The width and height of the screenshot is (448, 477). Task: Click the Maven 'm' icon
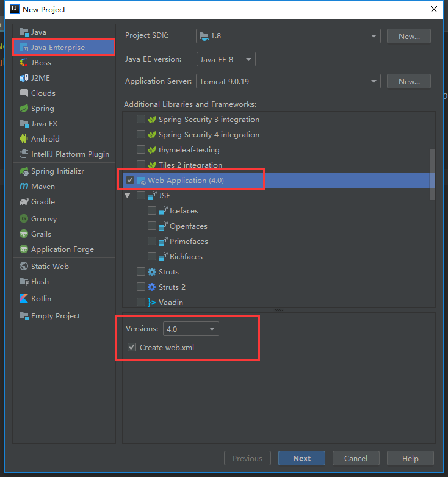pos(24,186)
